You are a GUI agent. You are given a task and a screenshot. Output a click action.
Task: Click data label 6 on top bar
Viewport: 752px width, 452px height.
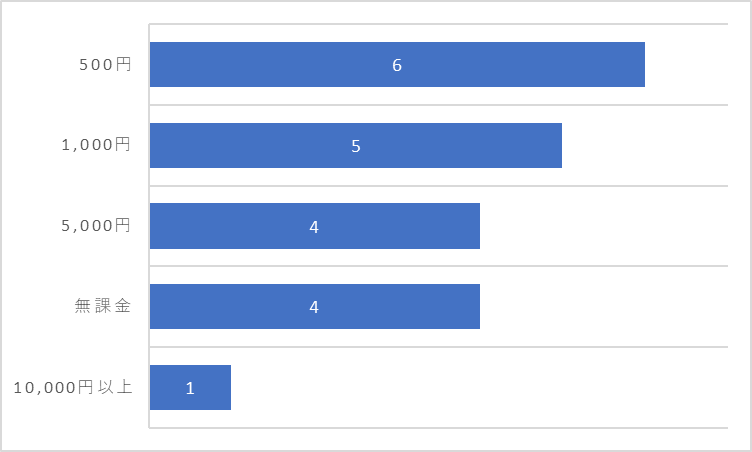(x=397, y=65)
